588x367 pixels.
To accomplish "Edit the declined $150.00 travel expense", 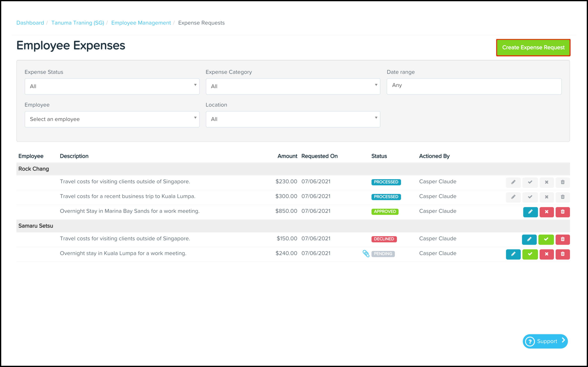I will click(529, 239).
